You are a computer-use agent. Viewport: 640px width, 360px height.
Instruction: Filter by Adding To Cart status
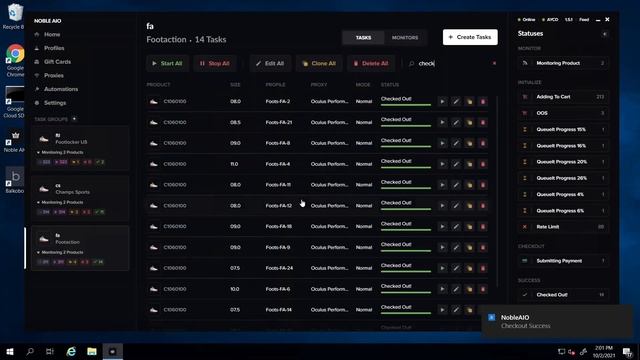(x=564, y=97)
